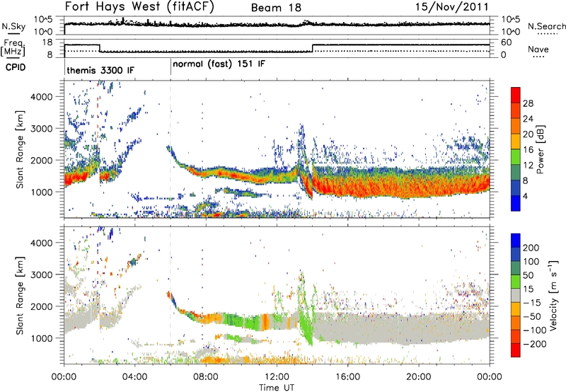The height and width of the screenshot is (392, 566).
Task: Select the 'Velocity [m s-1]' colorbar title
Action: (x=553, y=295)
